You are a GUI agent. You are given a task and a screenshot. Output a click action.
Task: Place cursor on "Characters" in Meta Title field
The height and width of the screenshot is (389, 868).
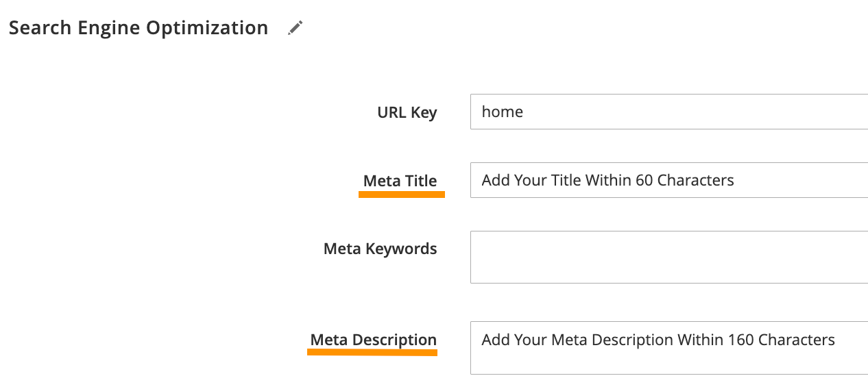click(696, 180)
